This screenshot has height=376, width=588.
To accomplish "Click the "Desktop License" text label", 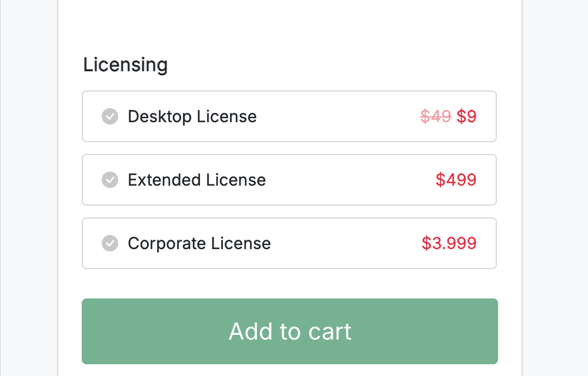I will point(192,116).
